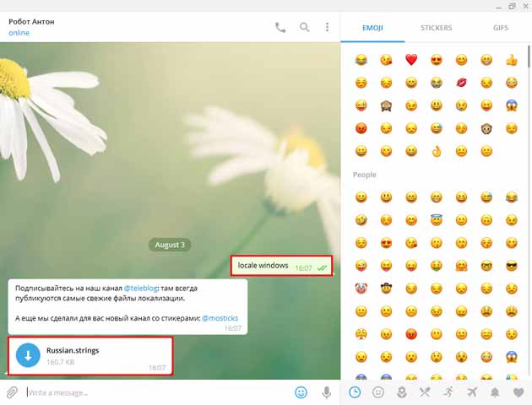Switch to the GIFS tab

(500, 28)
